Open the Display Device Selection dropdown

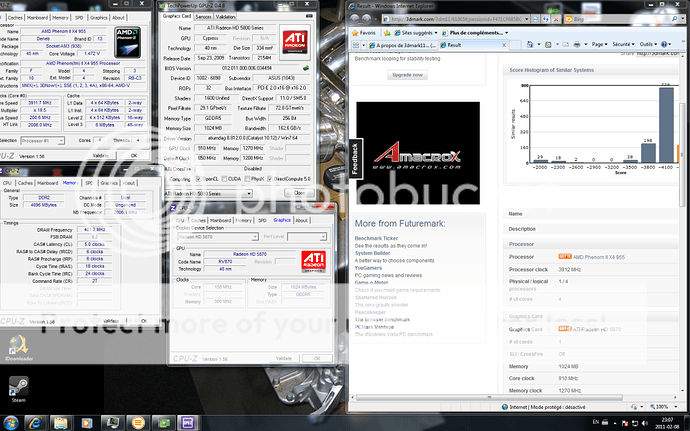pyautogui.click(x=207, y=235)
